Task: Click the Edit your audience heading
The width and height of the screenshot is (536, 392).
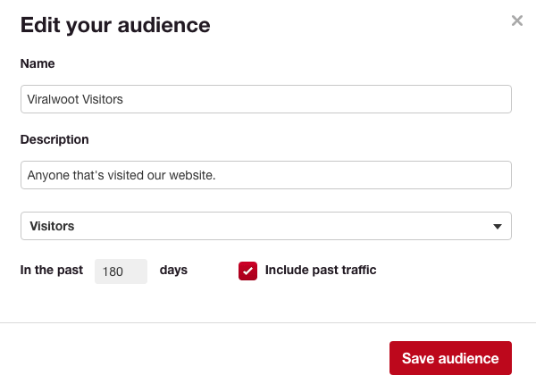Action: (x=115, y=26)
